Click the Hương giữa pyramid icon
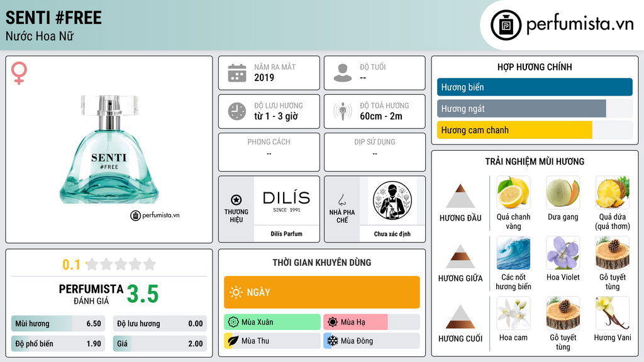 pos(460,256)
